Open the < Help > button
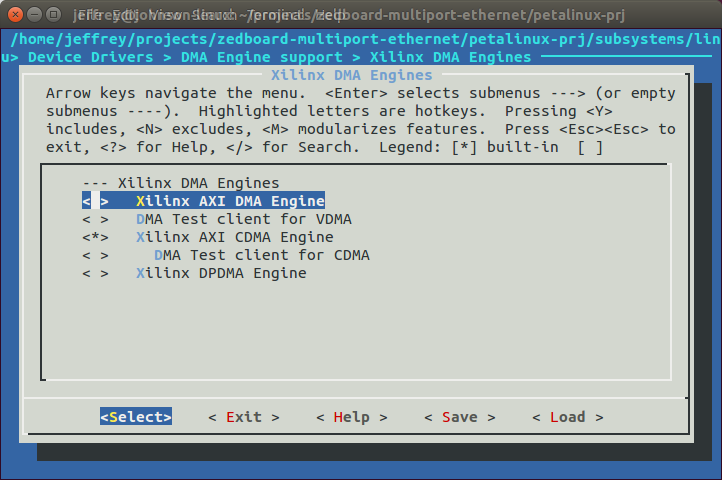722x480 pixels. coord(351,417)
